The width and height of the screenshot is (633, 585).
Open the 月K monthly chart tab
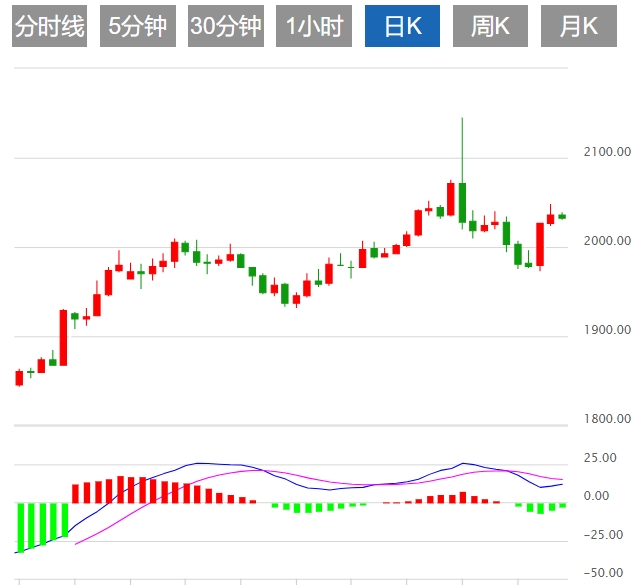579,26
